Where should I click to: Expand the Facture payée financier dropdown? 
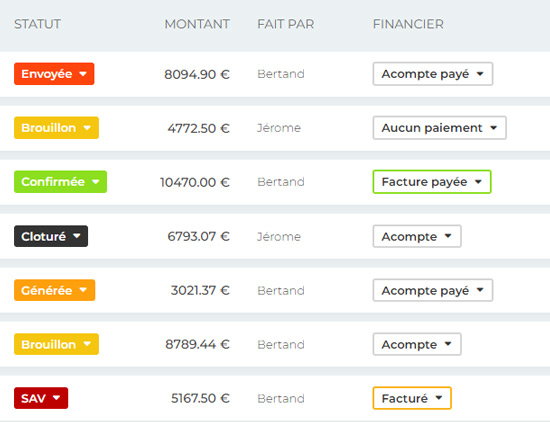432,182
